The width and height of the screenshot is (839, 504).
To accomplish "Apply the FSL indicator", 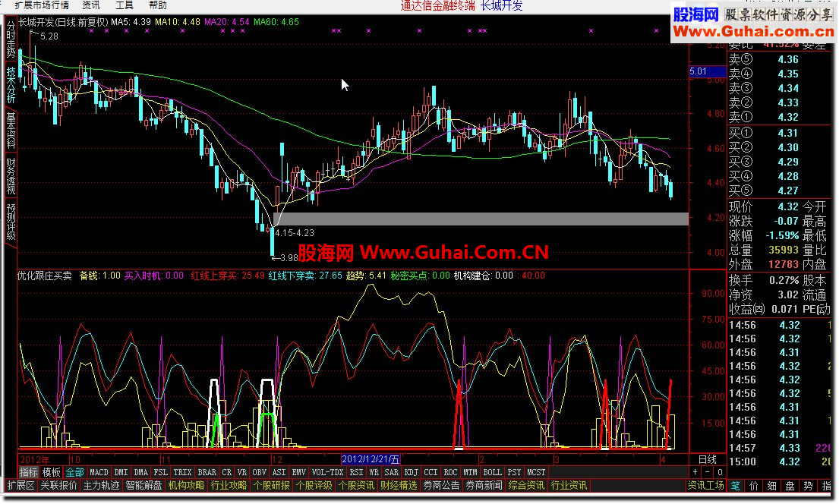I will [160, 472].
